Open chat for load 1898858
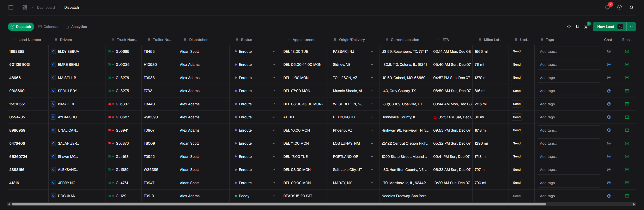644x210 pixels. (x=608, y=51)
